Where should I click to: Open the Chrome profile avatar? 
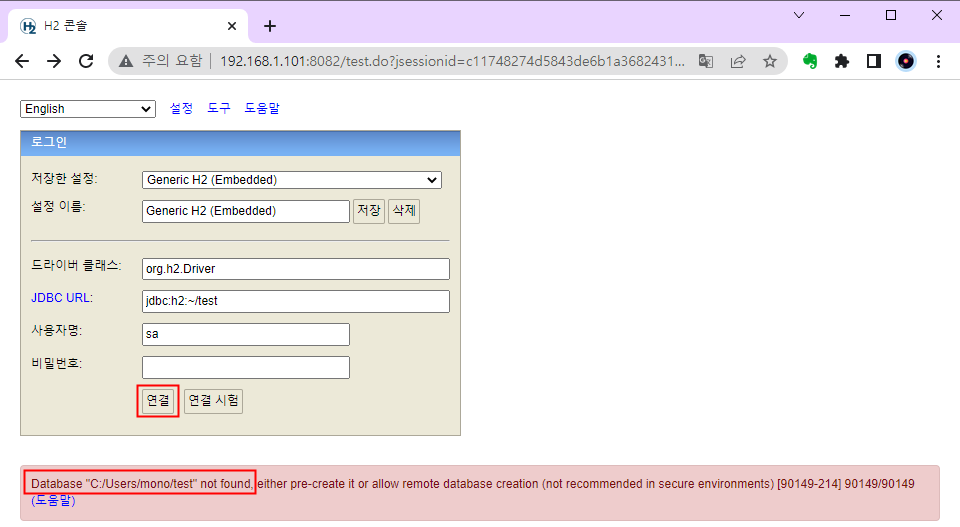pos(906,61)
